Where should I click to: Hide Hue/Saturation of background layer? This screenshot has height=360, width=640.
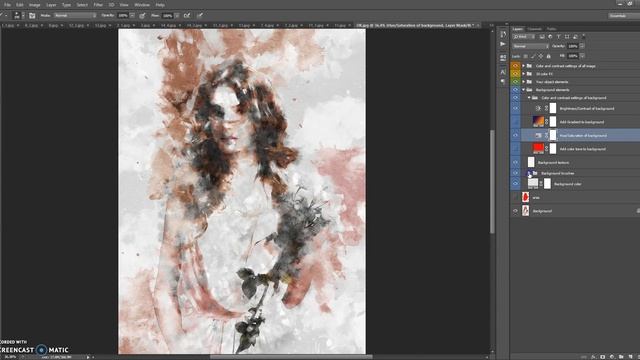click(x=516, y=136)
